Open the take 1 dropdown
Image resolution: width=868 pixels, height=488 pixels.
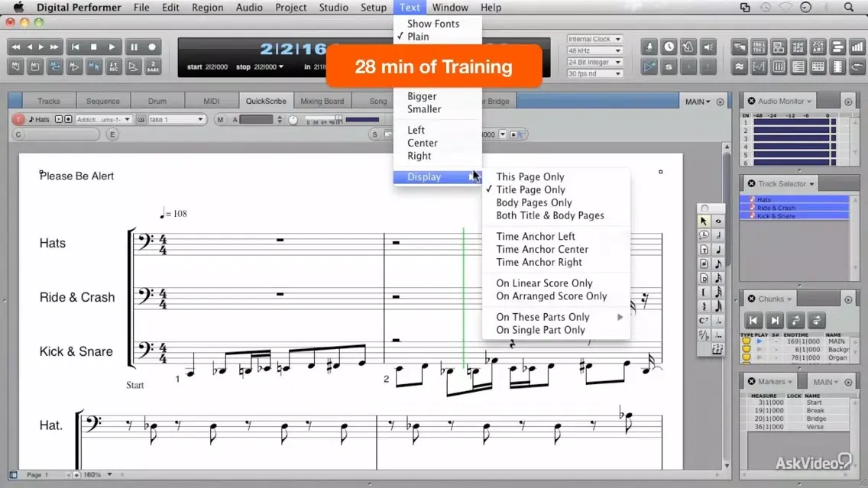pos(176,119)
